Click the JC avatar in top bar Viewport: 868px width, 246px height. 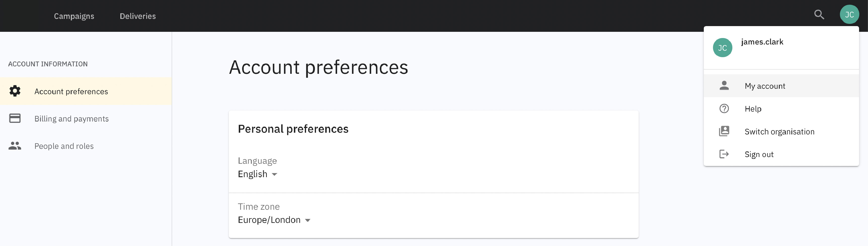point(849,15)
